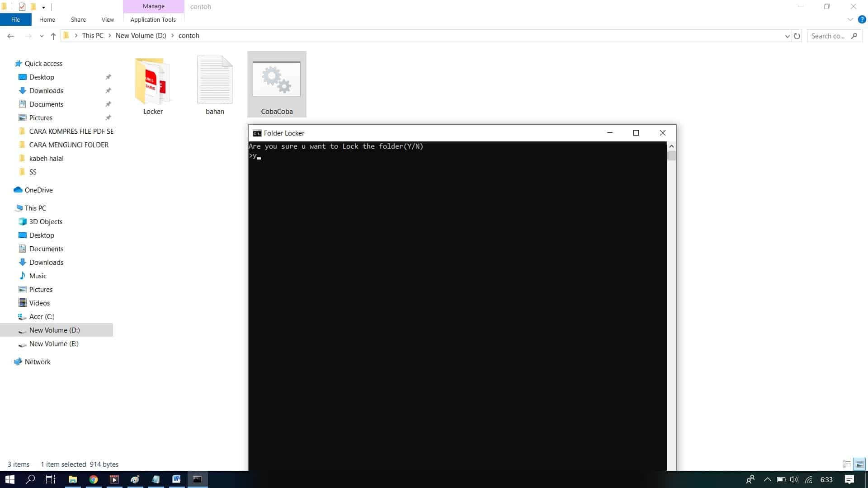The width and height of the screenshot is (868, 488).
Task: Open the volume control
Action: 794,479
